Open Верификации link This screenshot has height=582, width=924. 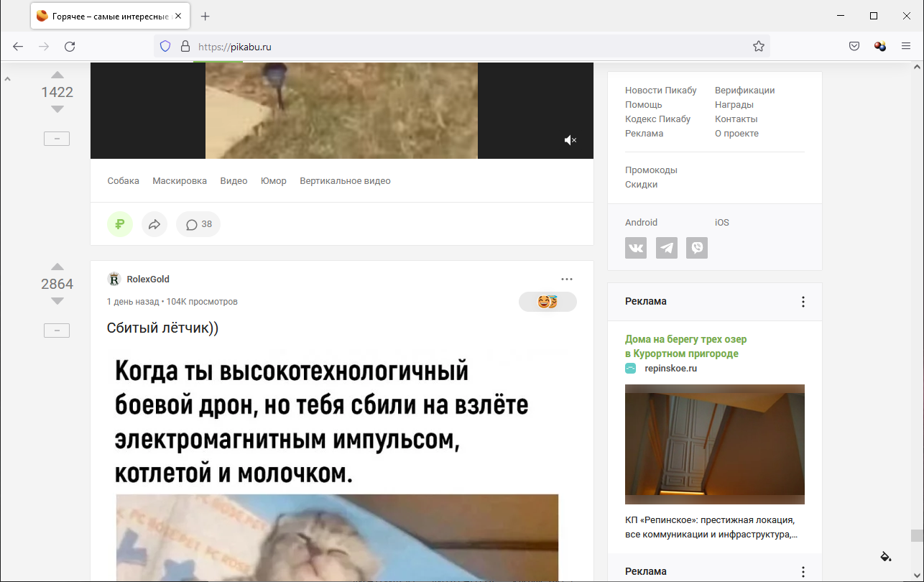click(745, 91)
